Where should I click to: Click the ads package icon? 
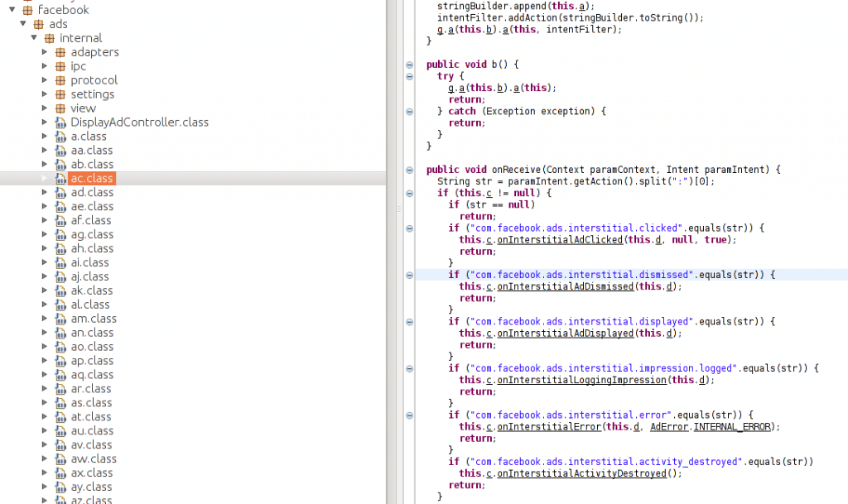tap(38, 24)
